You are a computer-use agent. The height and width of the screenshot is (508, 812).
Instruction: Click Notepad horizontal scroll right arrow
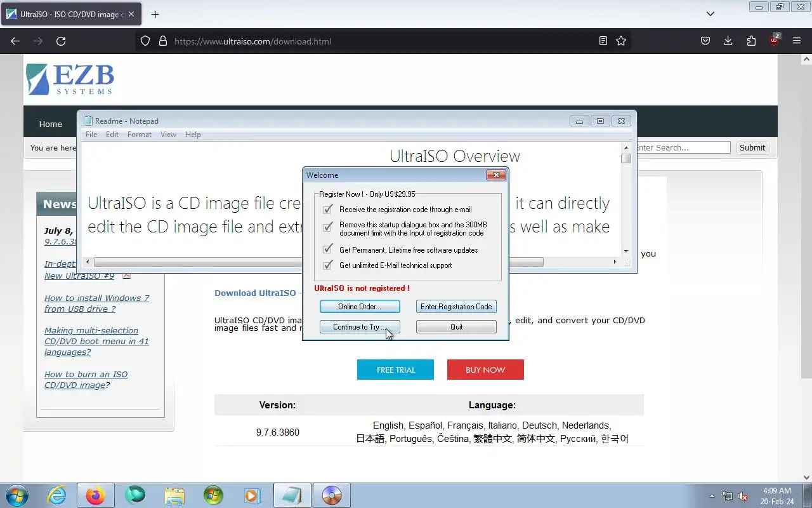point(615,262)
